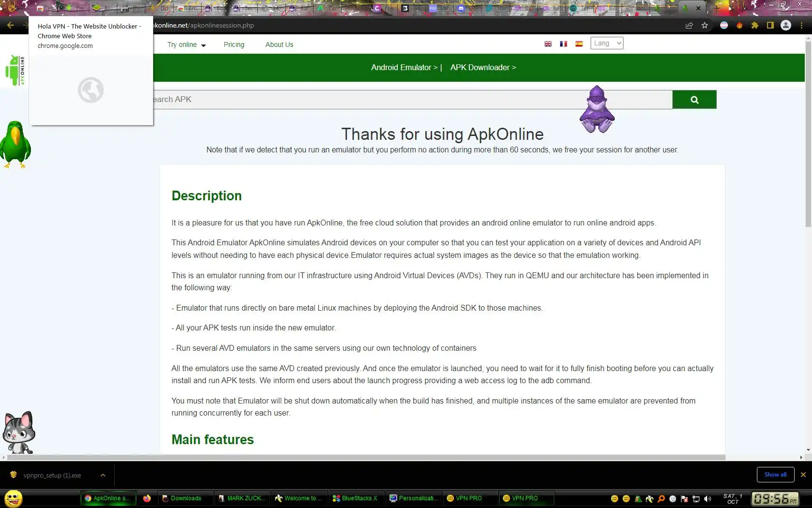Switch site language with the UK flag
This screenshot has width=812, height=508.
pyautogui.click(x=548, y=44)
